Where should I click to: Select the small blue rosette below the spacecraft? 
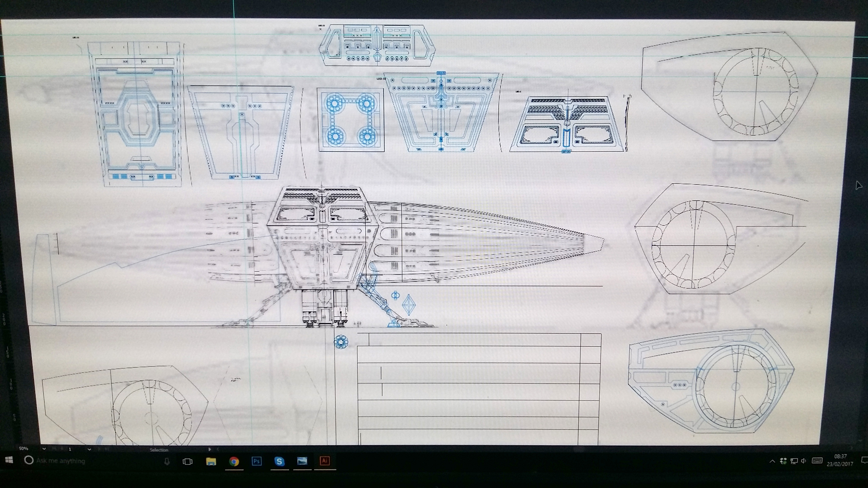tap(341, 342)
